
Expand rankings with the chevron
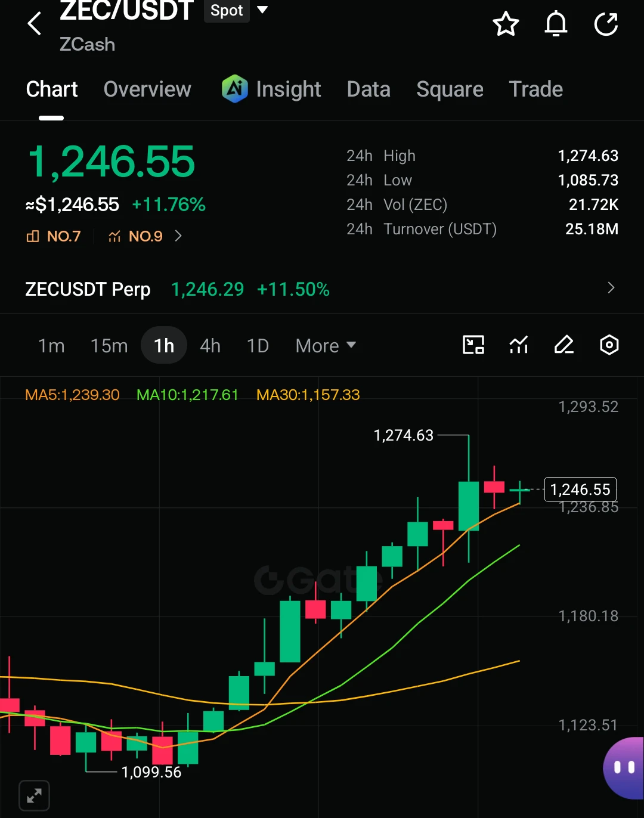pyautogui.click(x=178, y=236)
